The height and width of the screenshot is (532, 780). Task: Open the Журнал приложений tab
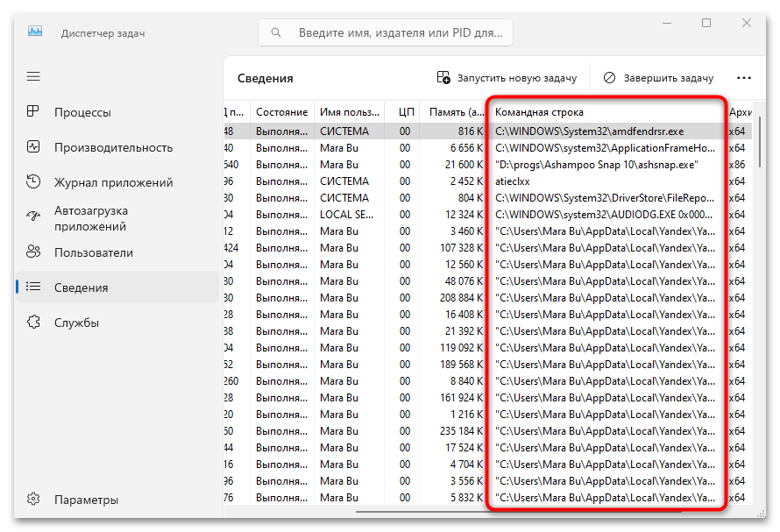click(117, 182)
